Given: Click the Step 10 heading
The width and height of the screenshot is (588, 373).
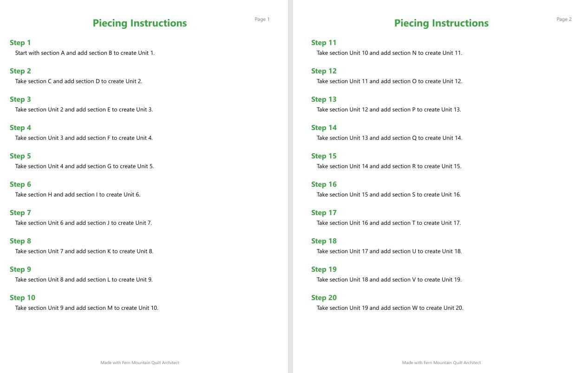Looking at the screenshot, I should 22,298.
